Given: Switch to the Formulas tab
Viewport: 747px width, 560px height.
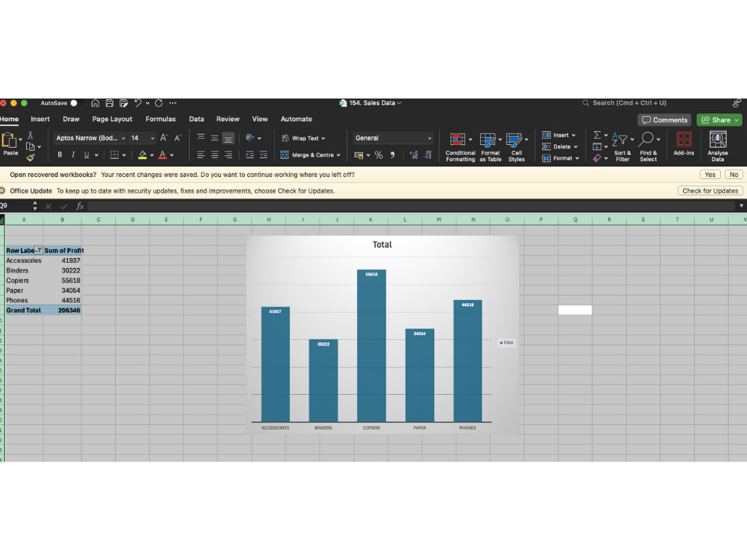Looking at the screenshot, I should coord(161,119).
